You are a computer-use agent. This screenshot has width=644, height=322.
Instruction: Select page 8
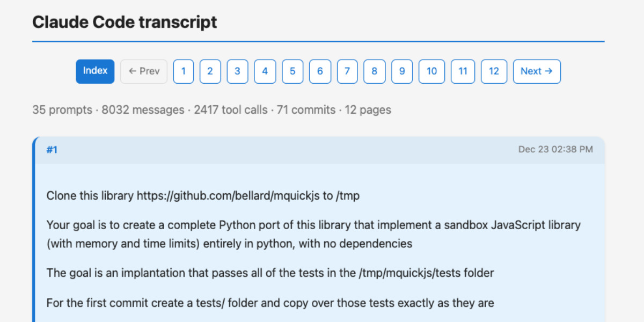pyautogui.click(x=374, y=71)
